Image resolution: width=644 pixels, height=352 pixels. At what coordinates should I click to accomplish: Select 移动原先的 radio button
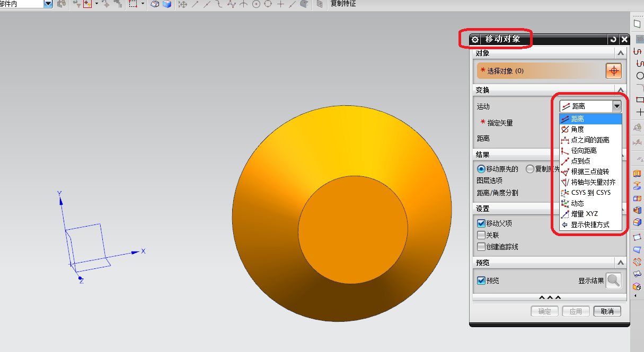tap(481, 169)
